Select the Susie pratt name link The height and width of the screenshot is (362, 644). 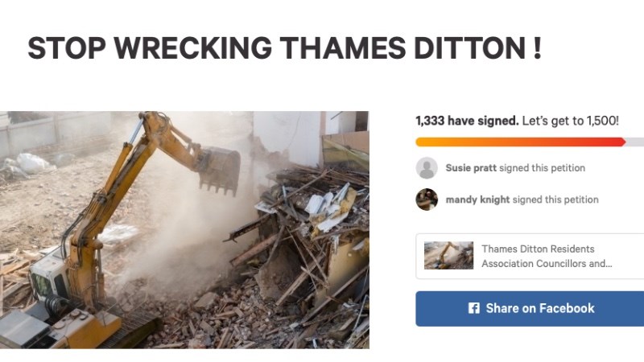471,168
